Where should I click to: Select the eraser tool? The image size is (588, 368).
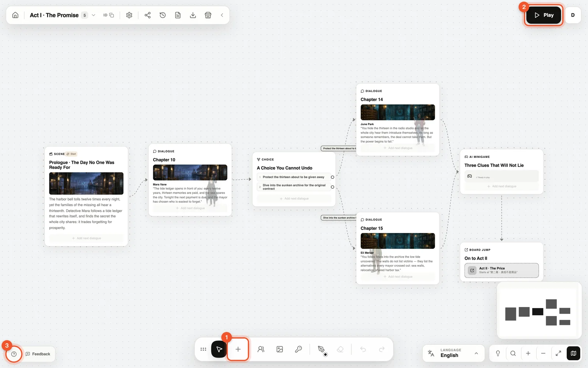pyautogui.click(x=340, y=349)
